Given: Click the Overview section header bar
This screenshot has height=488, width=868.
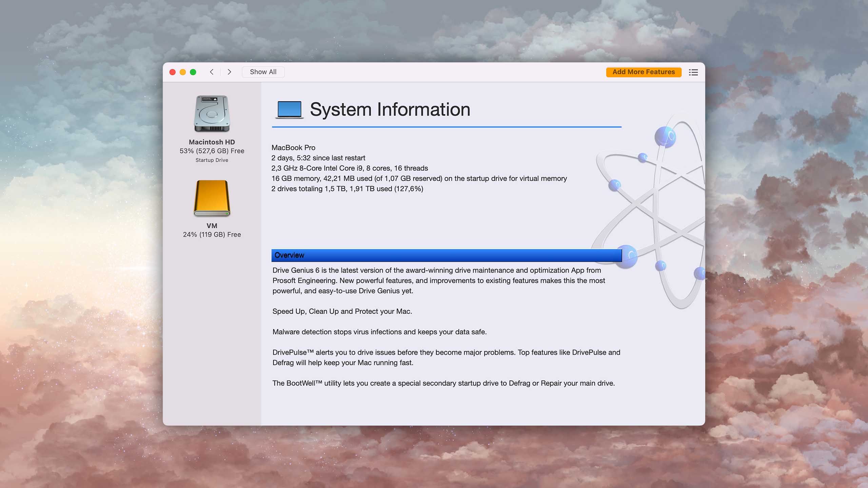Looking at the screenshot, I should [x=447, y=255].
